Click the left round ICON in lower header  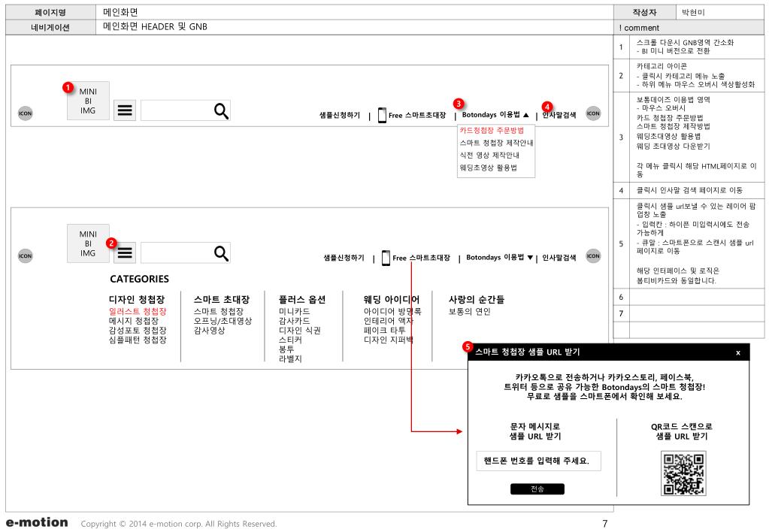tap(25, 256)
